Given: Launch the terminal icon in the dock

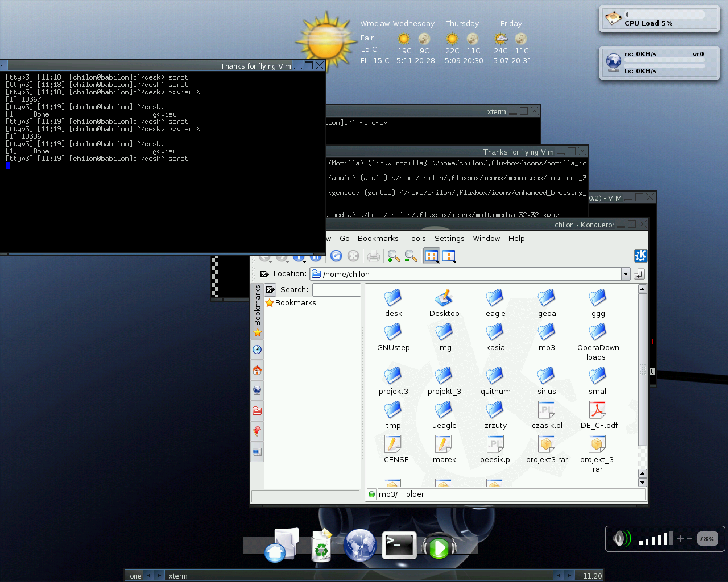Looking at the screenshot, I should 399,546.
